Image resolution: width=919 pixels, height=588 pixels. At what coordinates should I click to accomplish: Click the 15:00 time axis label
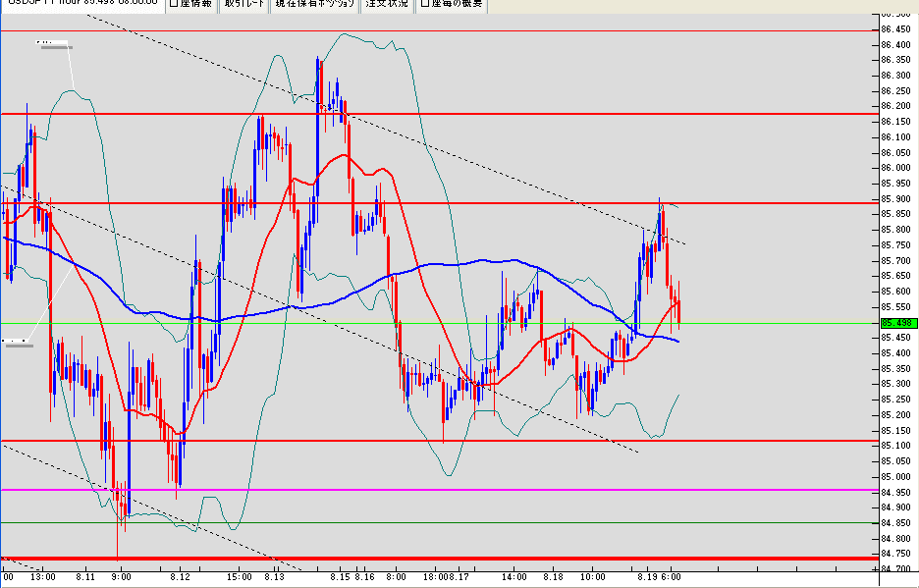(240, 577)
